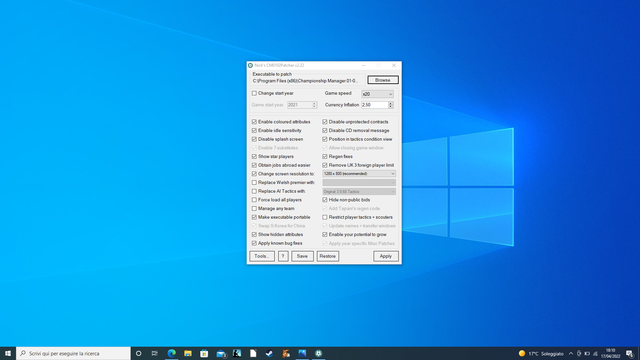Click the Apply button
Screen dimensions: 640x360
pos(386,256)
